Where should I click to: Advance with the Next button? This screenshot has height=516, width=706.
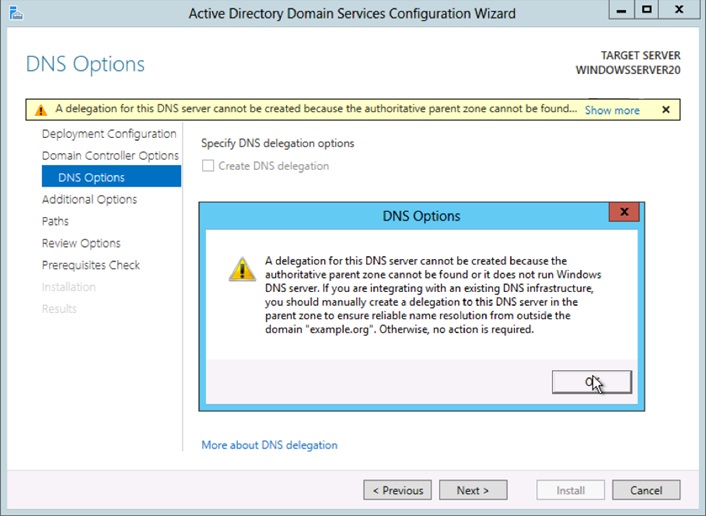point(473,490)
